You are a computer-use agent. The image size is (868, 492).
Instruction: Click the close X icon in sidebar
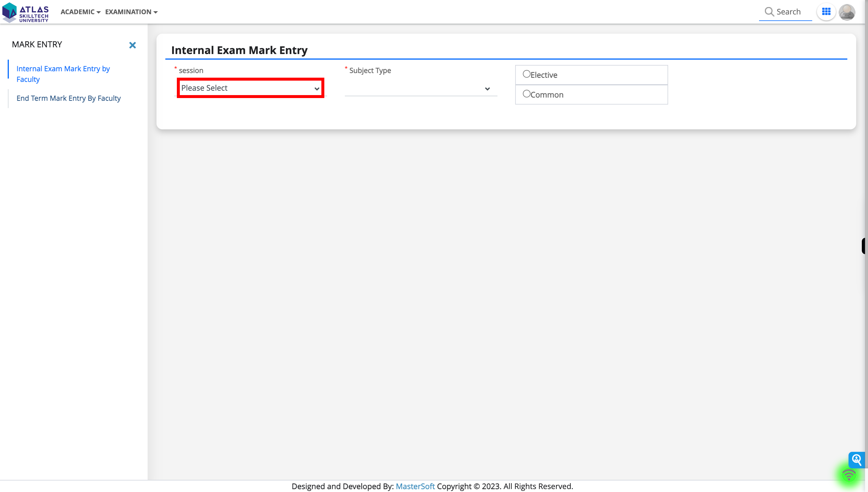132,45
